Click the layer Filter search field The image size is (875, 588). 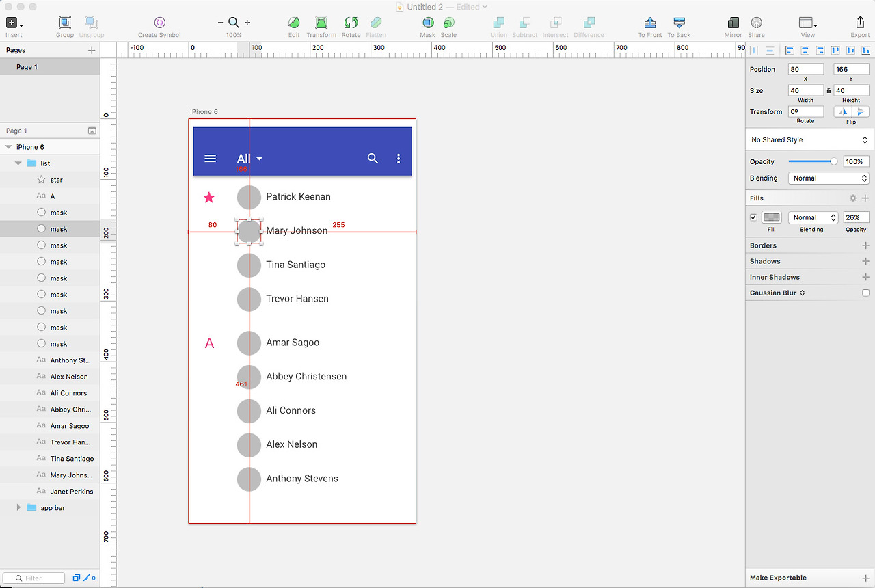coord(34,578)
